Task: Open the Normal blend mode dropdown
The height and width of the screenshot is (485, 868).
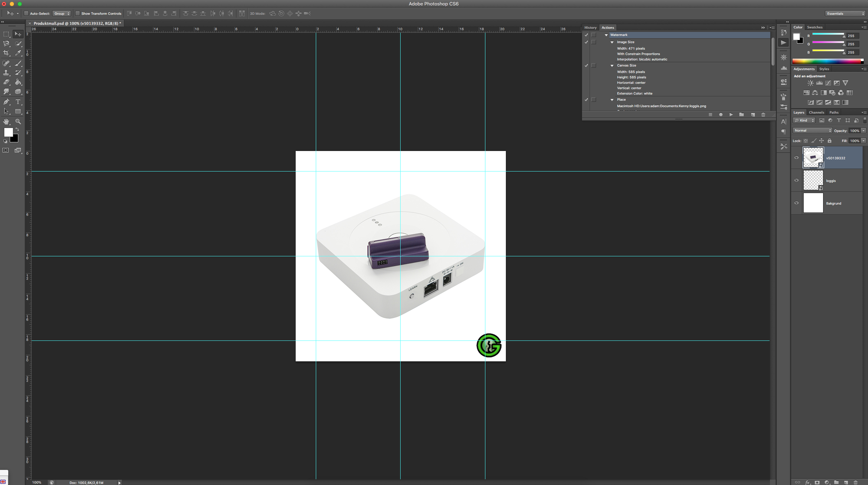Action: pos(812,131)
